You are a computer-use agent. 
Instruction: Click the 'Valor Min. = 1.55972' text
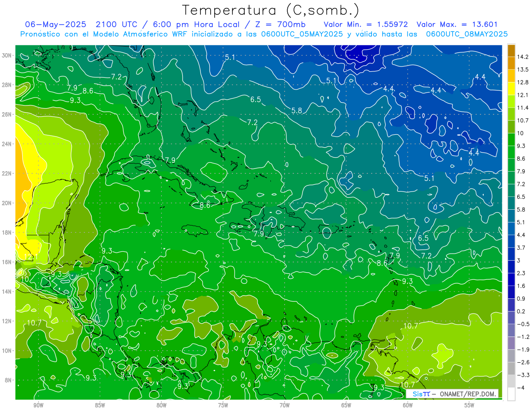[366, 24]
